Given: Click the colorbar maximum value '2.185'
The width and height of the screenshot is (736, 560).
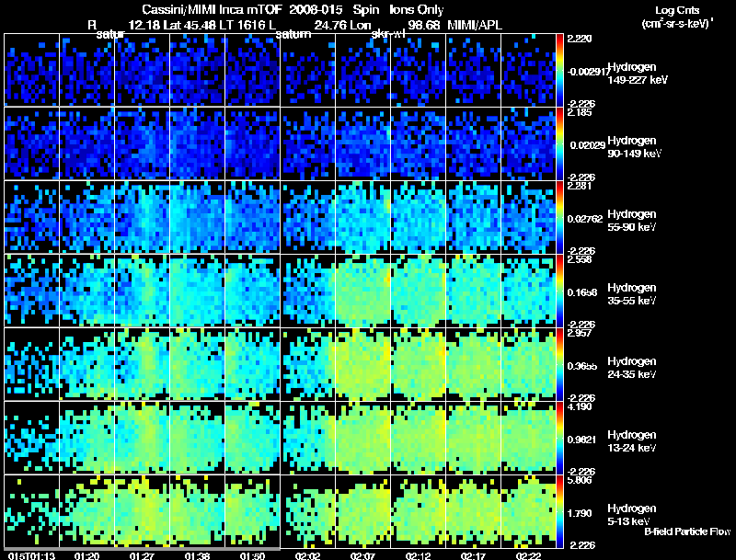Looking at the screenshot, I should 580,112.
